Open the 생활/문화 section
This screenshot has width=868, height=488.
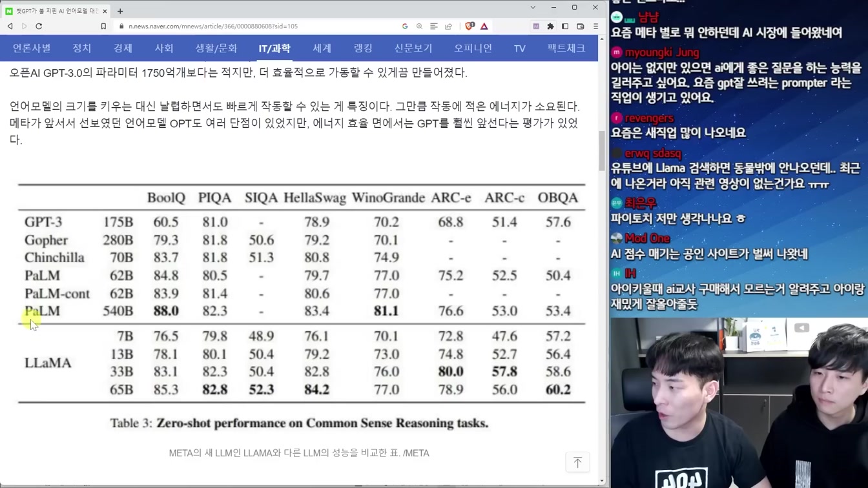click(216, 48)
